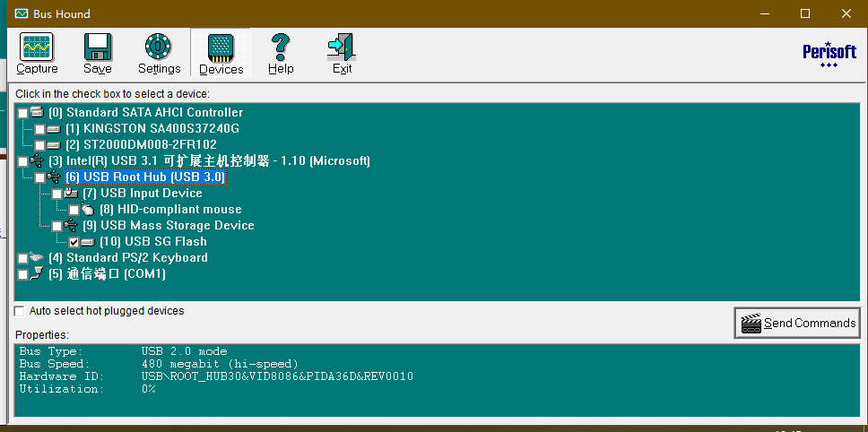Check the USB Mass Storage Device box
Screen dimensions: 868x432
pyautogui.click(x=57, y=226)
